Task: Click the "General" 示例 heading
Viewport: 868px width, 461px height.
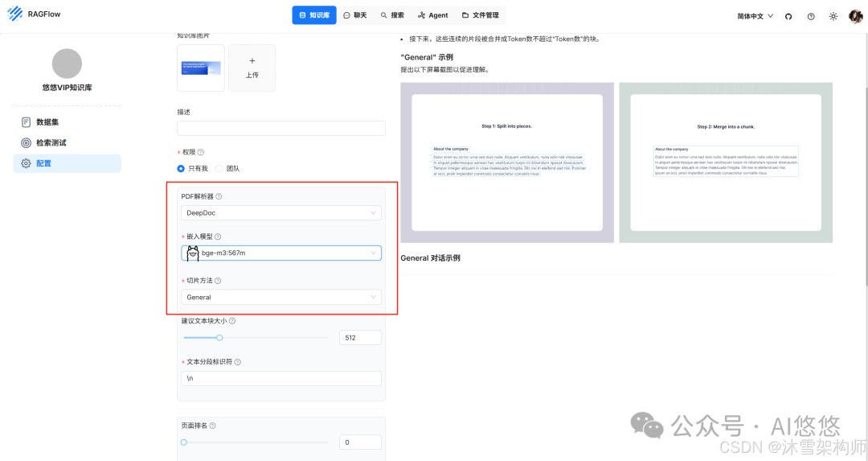Action: [x=427, y=57]
